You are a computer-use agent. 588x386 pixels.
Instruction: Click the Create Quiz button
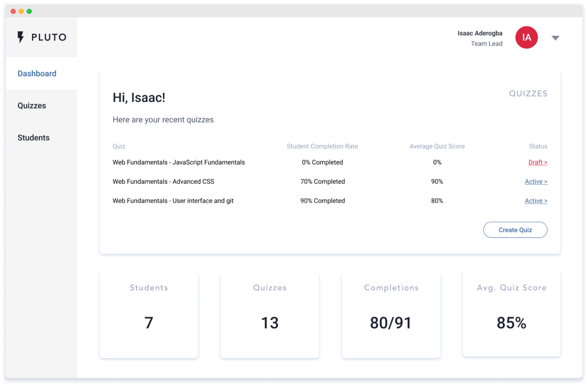pyautogui.click(x=515, y=230)
